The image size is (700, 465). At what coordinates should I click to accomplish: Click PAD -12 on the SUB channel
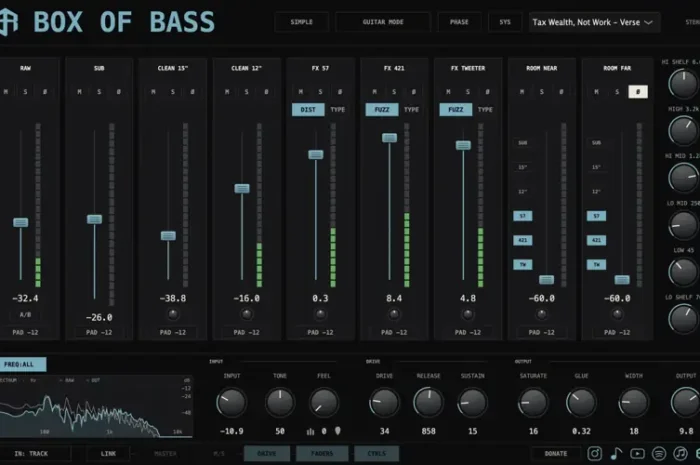click(99, 332)
